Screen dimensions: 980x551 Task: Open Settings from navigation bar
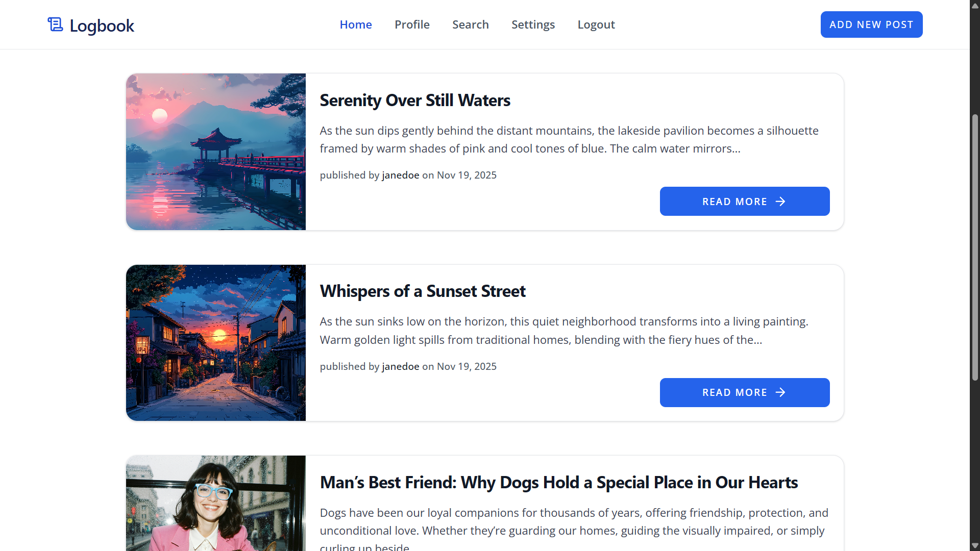[x=533, y=24]
